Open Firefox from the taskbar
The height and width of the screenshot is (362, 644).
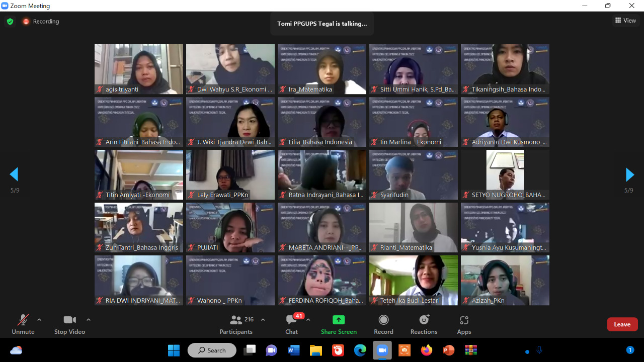pos(427,350)
